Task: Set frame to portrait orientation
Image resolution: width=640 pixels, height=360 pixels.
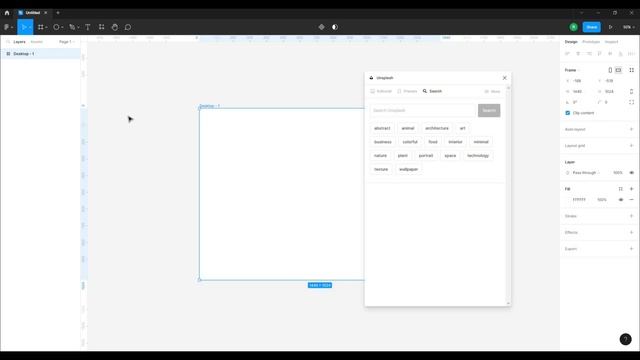Action: pyautogui.click(x=610, y=70)
